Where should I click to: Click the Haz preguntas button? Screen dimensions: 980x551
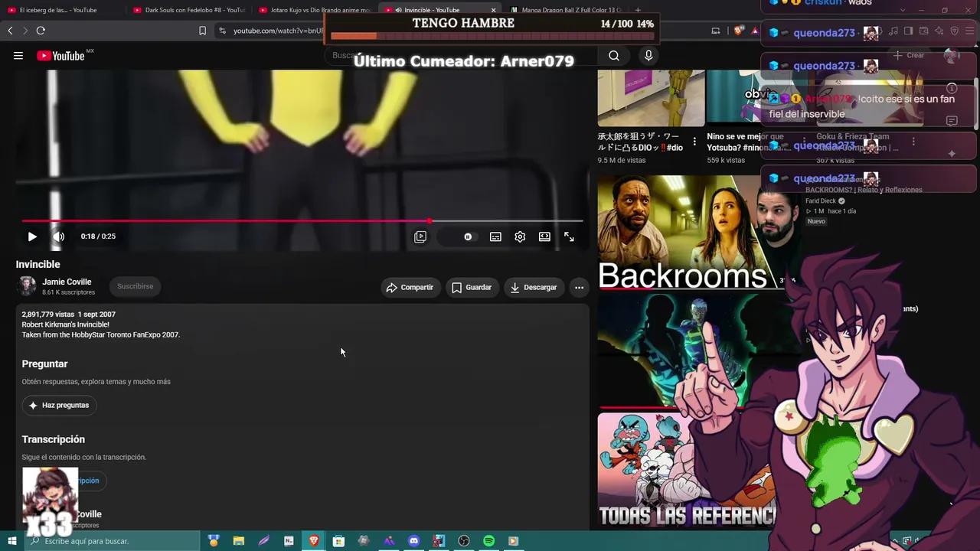click(x=59, y=405)
